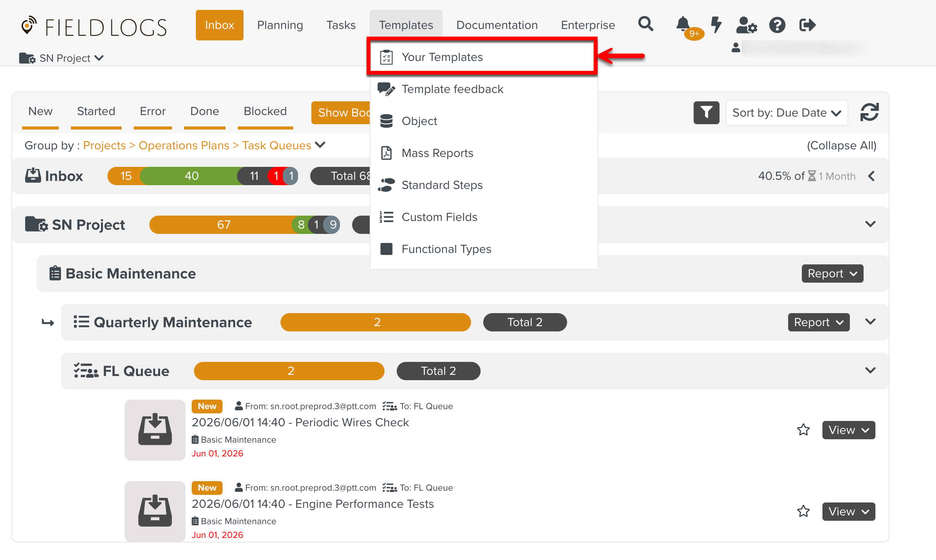Click the Functional Types square icon
Image resolution: width=936 pixels, height=560 pixels.
click(386, 249)
